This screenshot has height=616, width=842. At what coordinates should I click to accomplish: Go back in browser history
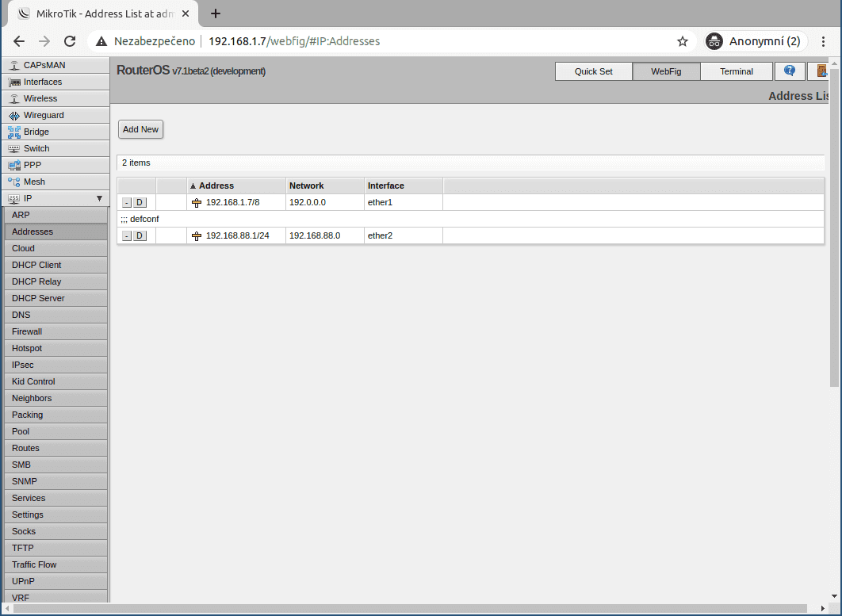click(x=19, y=41)
